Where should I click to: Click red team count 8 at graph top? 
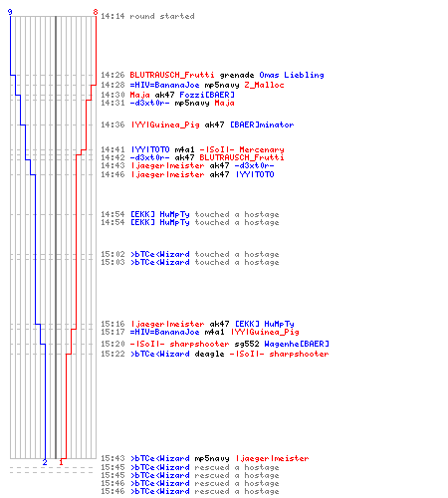coord(96,13)
